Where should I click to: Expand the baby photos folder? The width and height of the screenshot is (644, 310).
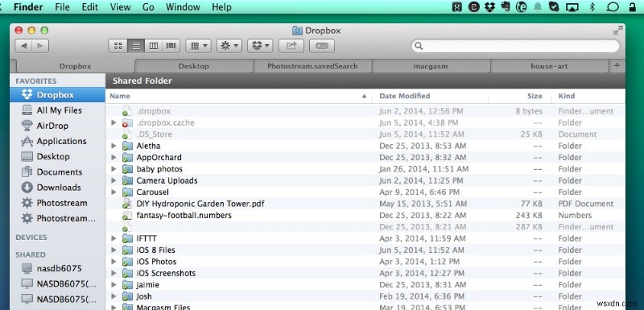tap(114, 169)
